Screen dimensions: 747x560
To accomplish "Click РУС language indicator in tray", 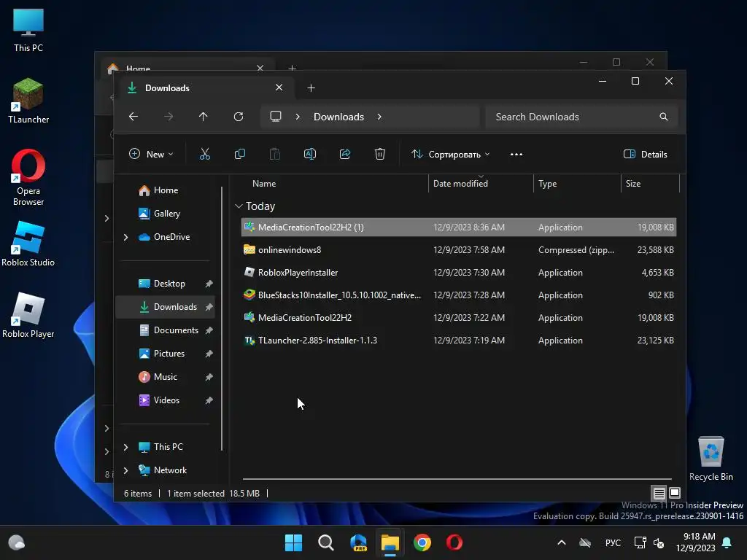I will (613, 542).
